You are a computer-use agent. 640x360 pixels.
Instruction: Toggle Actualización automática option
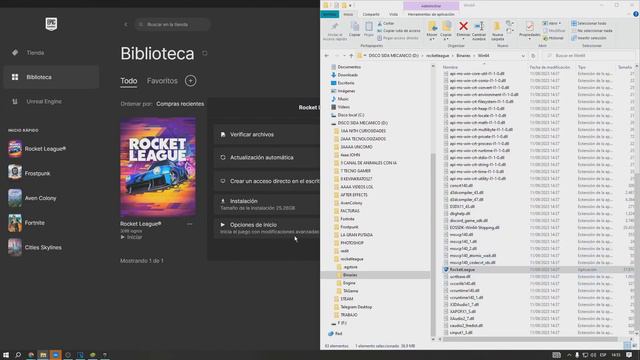pos(267,157)
